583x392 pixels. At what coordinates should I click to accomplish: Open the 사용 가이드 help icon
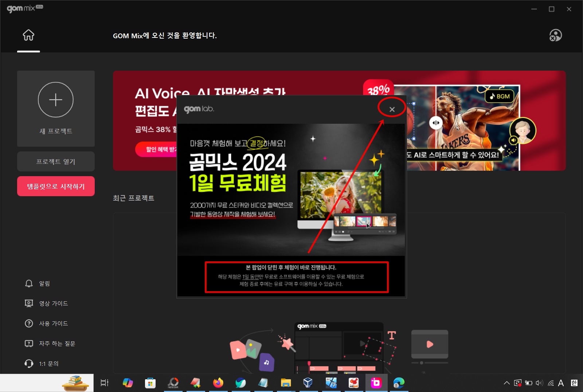click(x=29, y=324)
